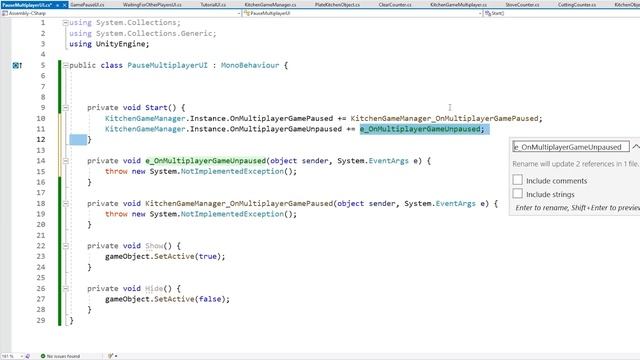The height and width of the screenshot is (360, 640).
Task: Open the PauseMultiplayerUI type dropdown
Action: point(362,13)
